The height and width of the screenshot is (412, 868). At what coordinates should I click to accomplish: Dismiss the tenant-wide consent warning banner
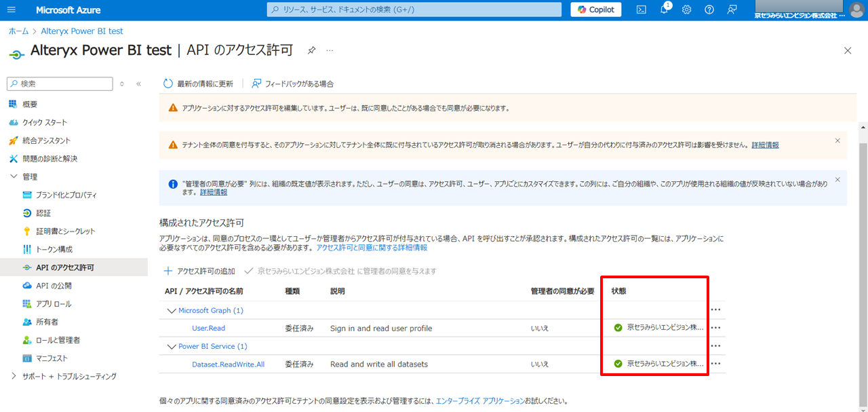click(x=837, y=141)
